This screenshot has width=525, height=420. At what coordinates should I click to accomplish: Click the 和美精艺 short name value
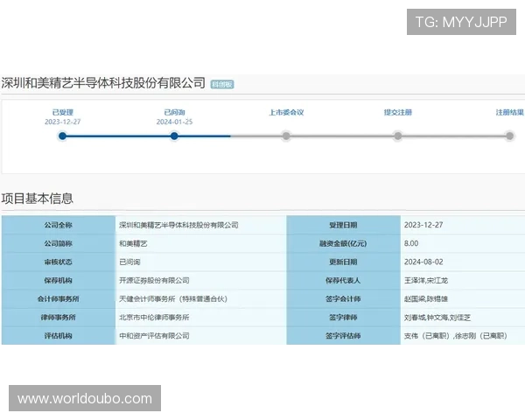pyautogui.click(x=133, y=243)
